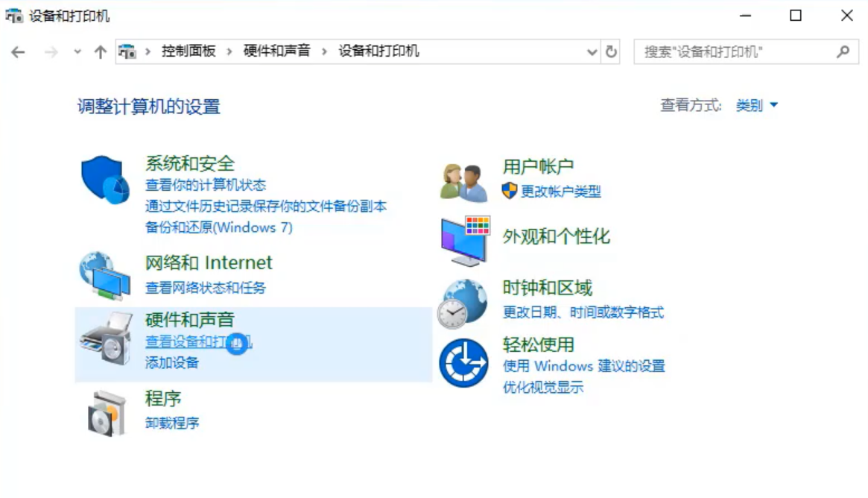The width and height of the screenshot is (868, 498).
Task: Click the refresh button beside address bar
Action: (x=612, y=51)
